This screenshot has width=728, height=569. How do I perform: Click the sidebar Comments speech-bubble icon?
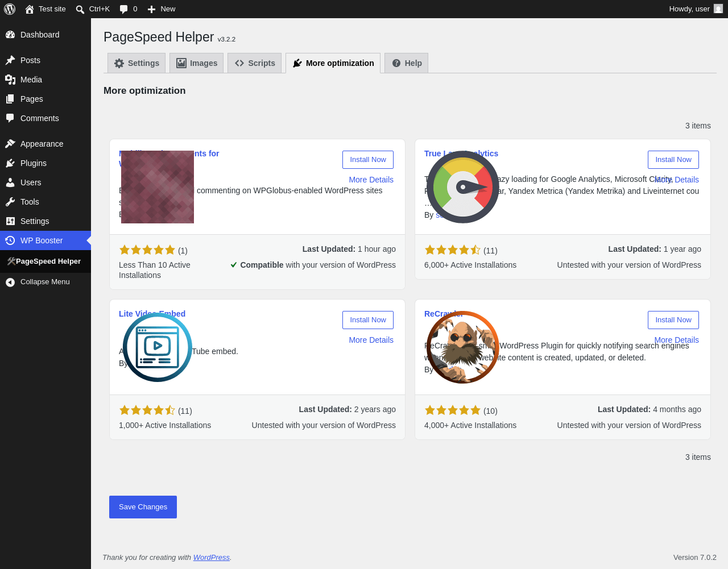(x=10, y=118)
